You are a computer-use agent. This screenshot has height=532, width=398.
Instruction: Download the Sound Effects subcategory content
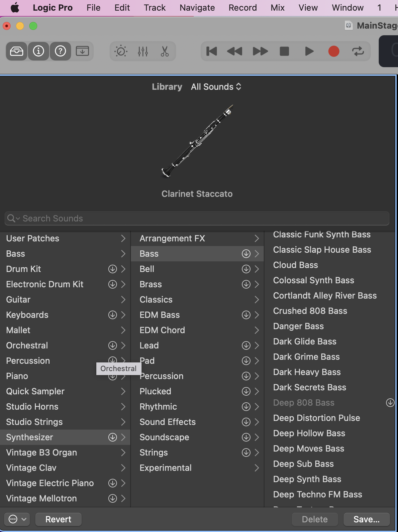pyautogui.click(x=246, y=422)
